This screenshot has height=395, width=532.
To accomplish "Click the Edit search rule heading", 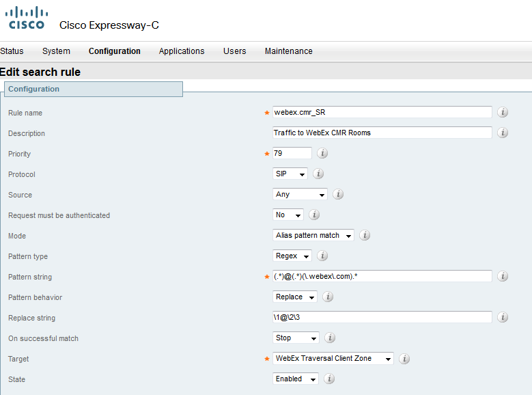I will pos(40,72).
